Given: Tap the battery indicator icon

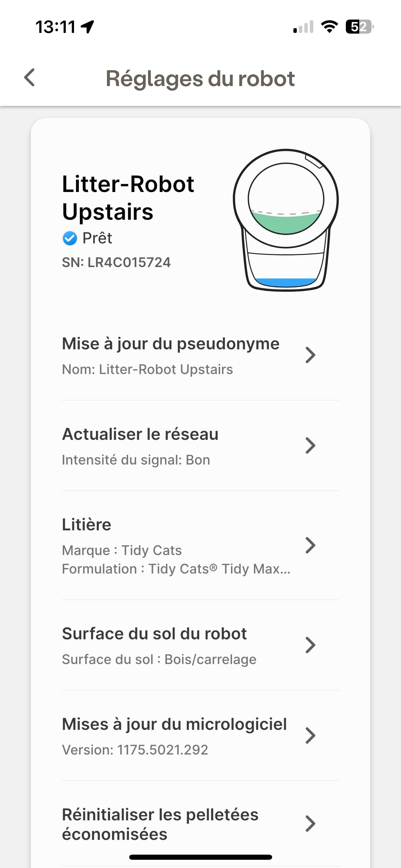Looking at the screenshot, I should pos(359,27).
